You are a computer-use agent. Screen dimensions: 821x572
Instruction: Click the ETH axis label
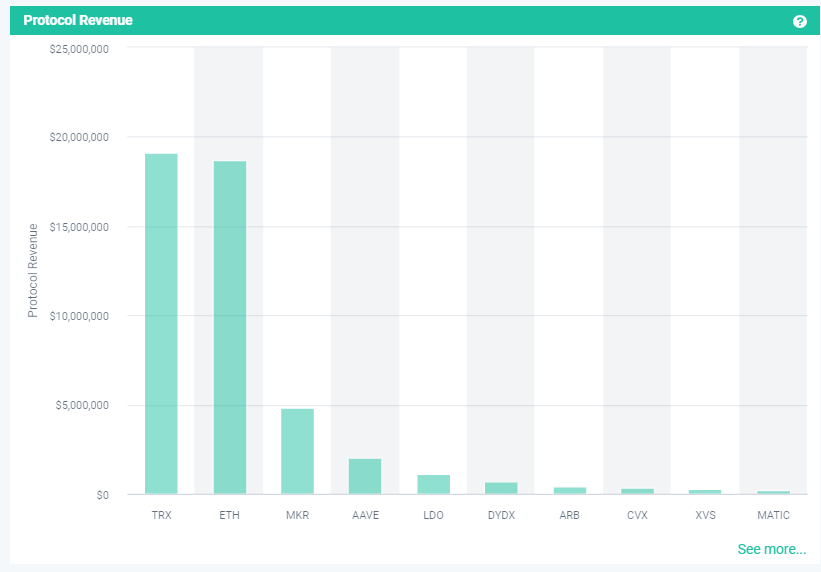tap(229, 515)
